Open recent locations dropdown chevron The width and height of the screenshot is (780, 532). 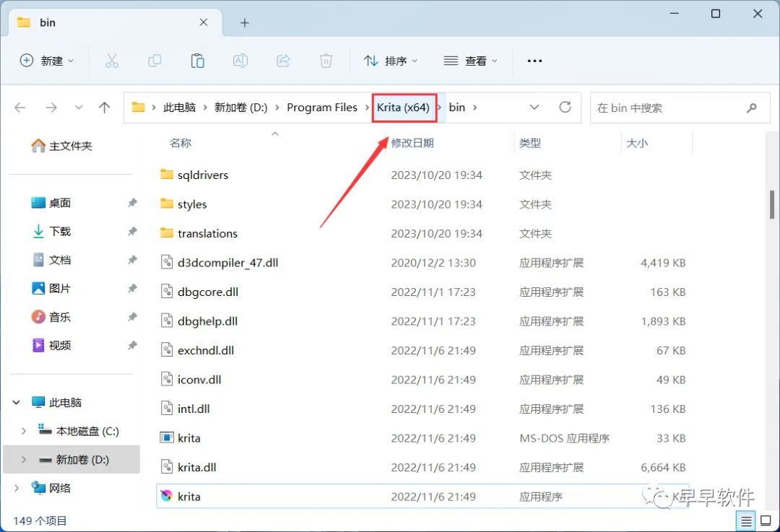pyautogui.click(x=78, y=108)
